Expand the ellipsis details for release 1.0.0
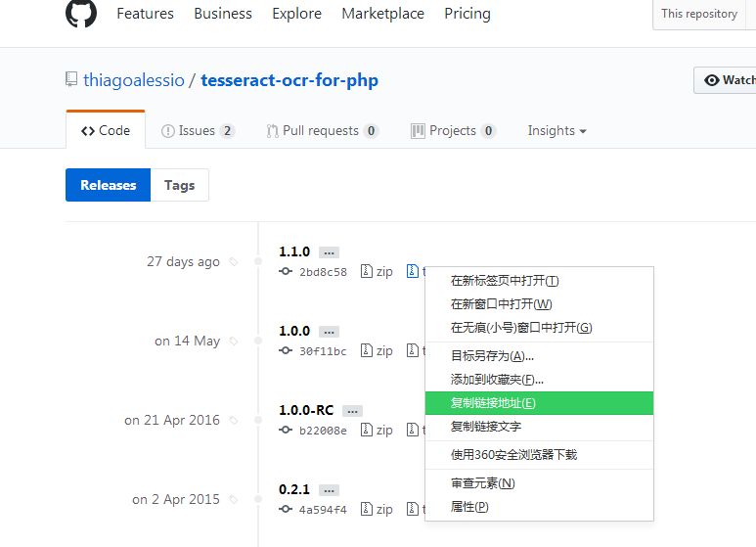 (x=329, y=332)
